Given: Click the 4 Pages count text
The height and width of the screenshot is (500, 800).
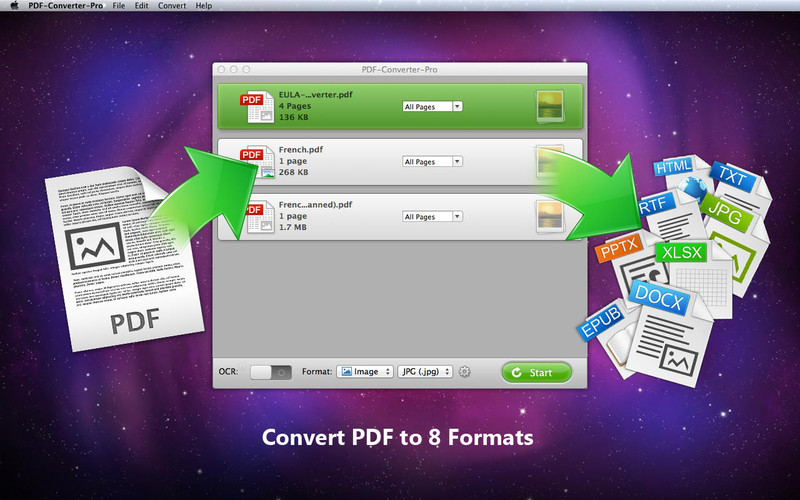Looking at the screenshot, I should pyautogui.click(x=295, y=106).
